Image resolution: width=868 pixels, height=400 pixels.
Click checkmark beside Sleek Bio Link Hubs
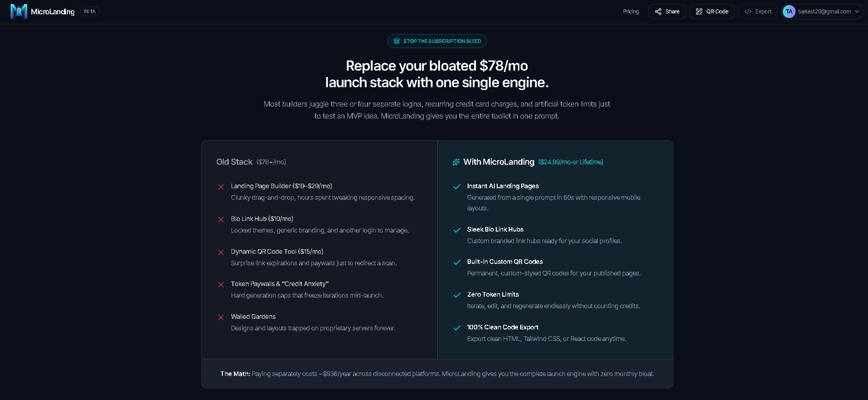pos(457,230)
